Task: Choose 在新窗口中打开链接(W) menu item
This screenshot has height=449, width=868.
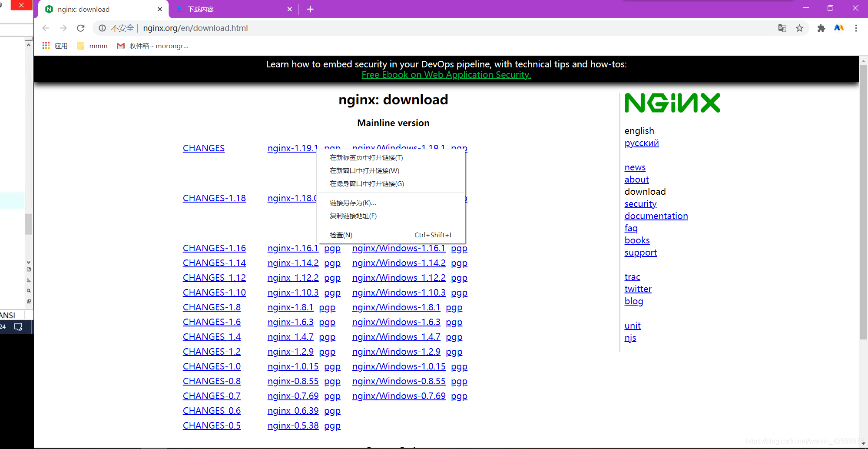Action: [x=391, y=171]
